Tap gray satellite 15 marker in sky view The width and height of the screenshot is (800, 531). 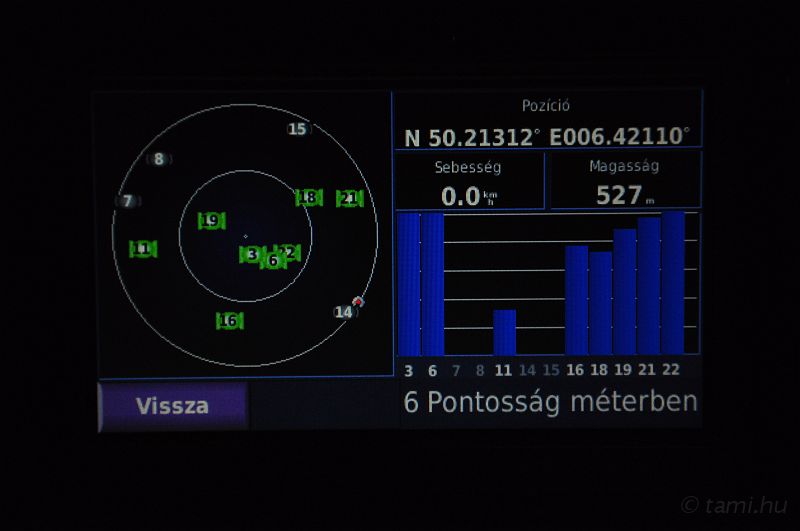pyautogui.click(x=297, y=128)
